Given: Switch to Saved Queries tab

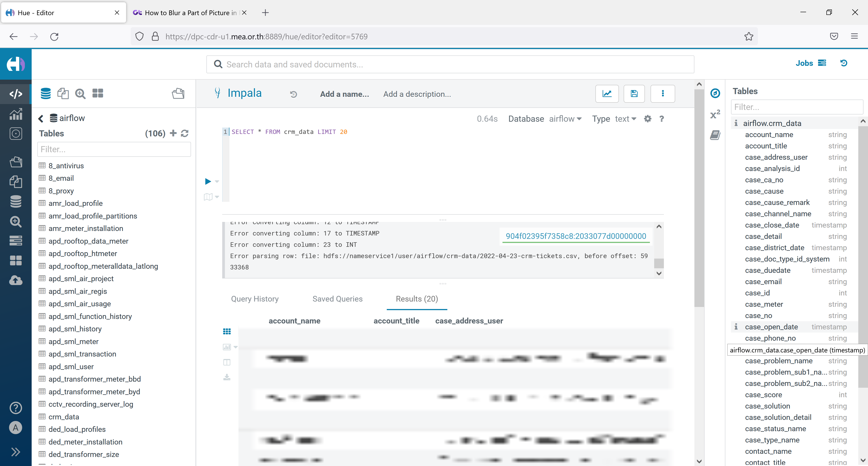Looking at the screenshot, I should click(337, 299).
